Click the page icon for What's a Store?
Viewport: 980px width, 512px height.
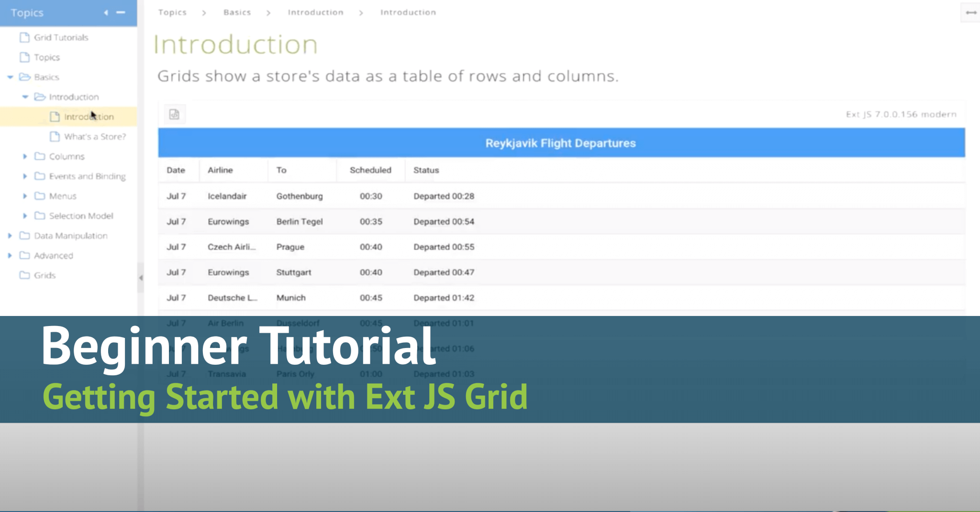point(55,137)
